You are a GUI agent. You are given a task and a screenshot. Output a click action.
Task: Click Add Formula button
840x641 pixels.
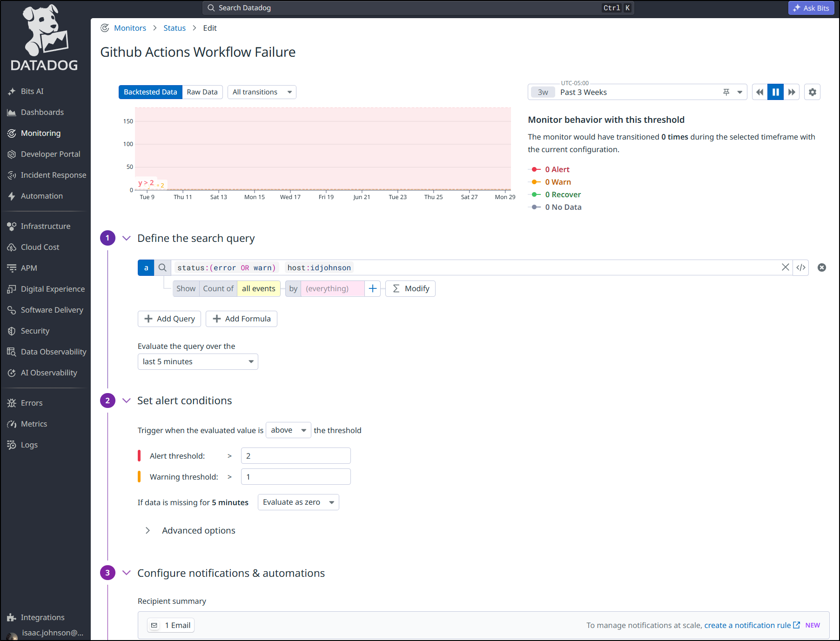click(x=242, y=319)
